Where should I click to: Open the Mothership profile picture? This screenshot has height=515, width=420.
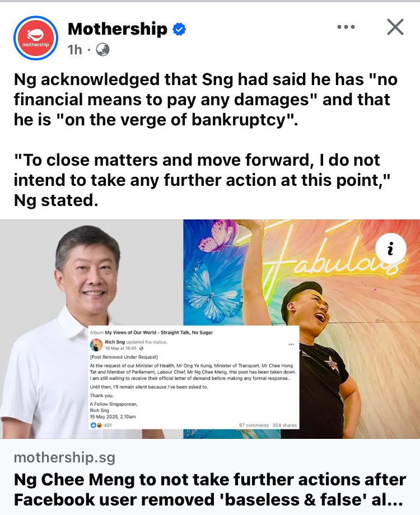(x=36, y=38)
